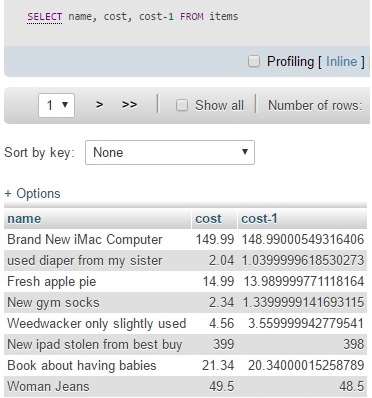Click the SELECT keyword in the query
The image size is (372, 398).
point(45,17)
